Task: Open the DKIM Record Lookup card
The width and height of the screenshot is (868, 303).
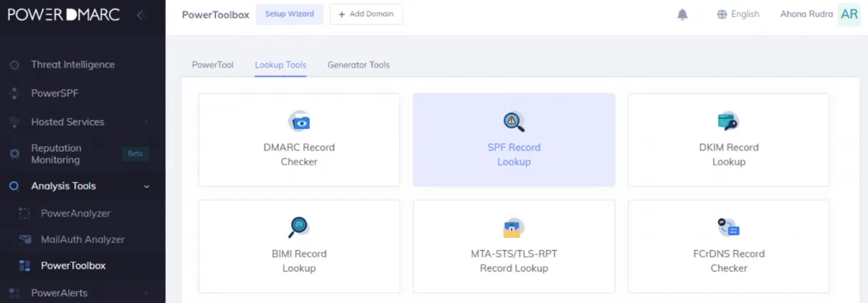Action: click(x=729, y=140)
